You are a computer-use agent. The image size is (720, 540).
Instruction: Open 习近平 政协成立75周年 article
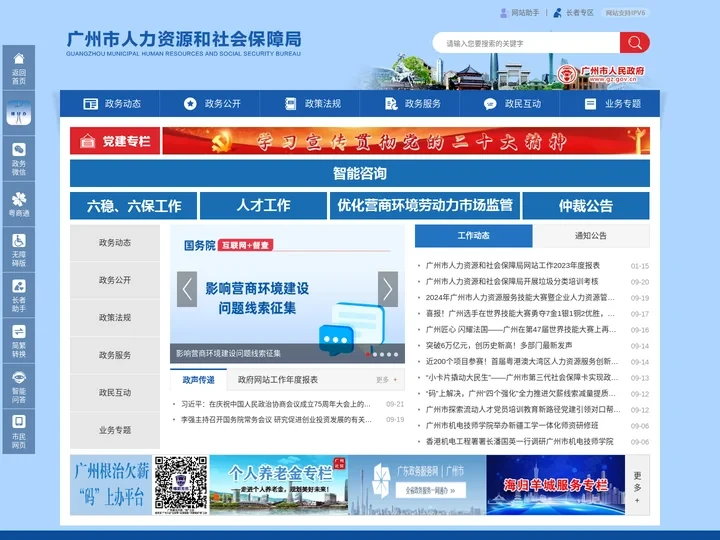click(276, 404)
